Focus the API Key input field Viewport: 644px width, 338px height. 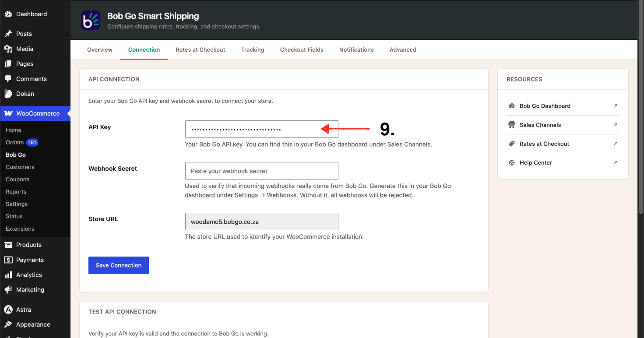[x=262, y=129]
